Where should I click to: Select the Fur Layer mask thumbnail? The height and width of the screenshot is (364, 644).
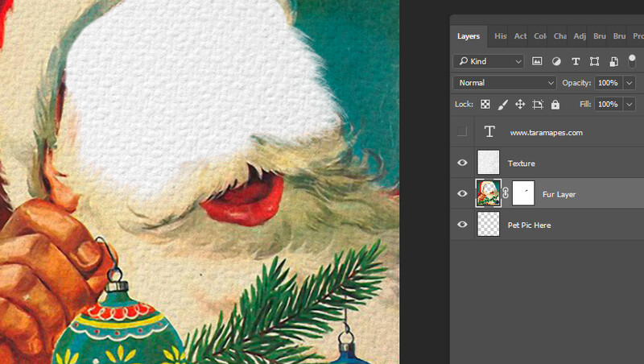coord(523,192)
